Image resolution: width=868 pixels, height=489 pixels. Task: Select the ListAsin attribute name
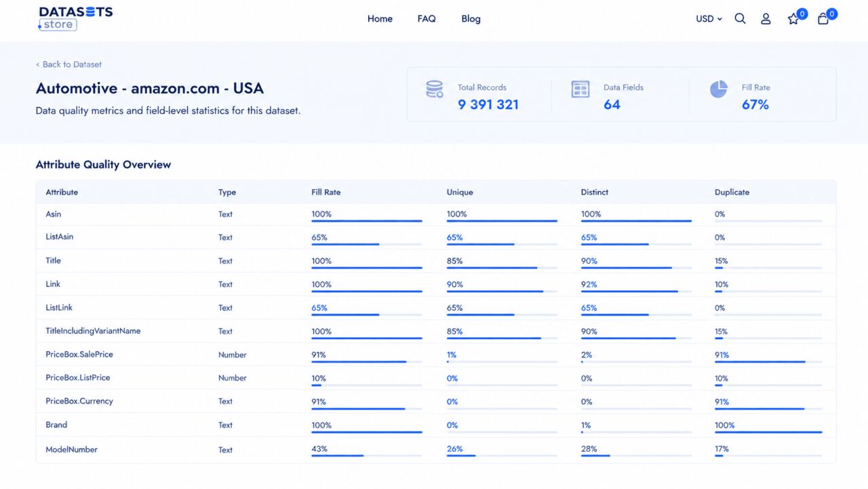click(61, 237)
